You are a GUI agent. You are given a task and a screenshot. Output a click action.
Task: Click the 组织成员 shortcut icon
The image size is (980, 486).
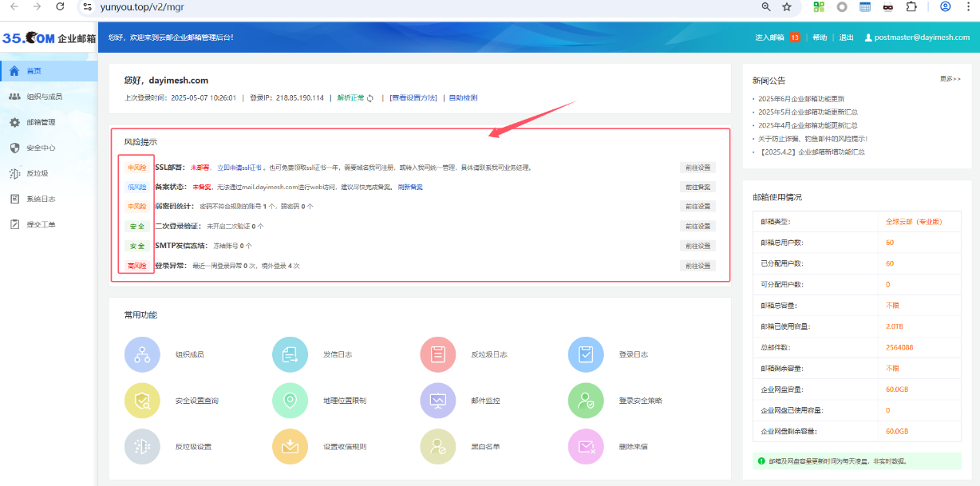142,354
